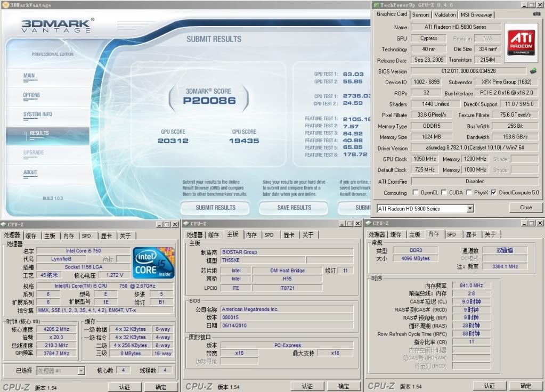
Task: Switch to the Graphics Card tab in GPU-Z
Action: coord(392,14)
